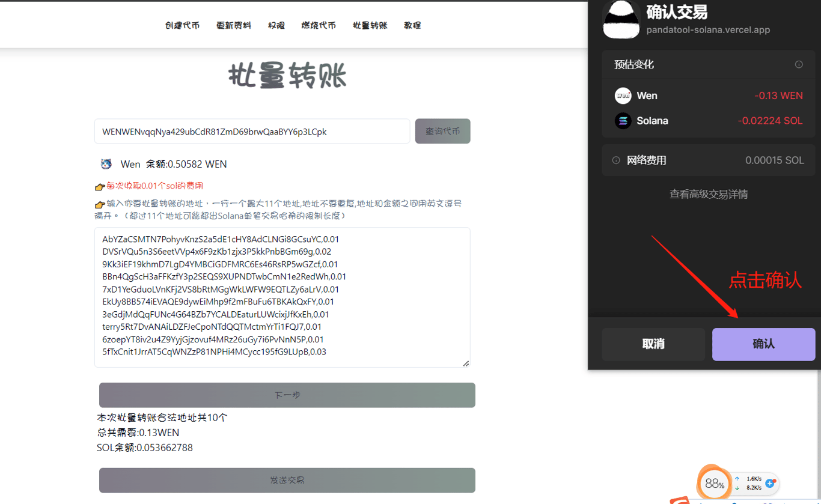
Task: Click the token address input field
Action: pyautogui.click(x=252, y=131)
